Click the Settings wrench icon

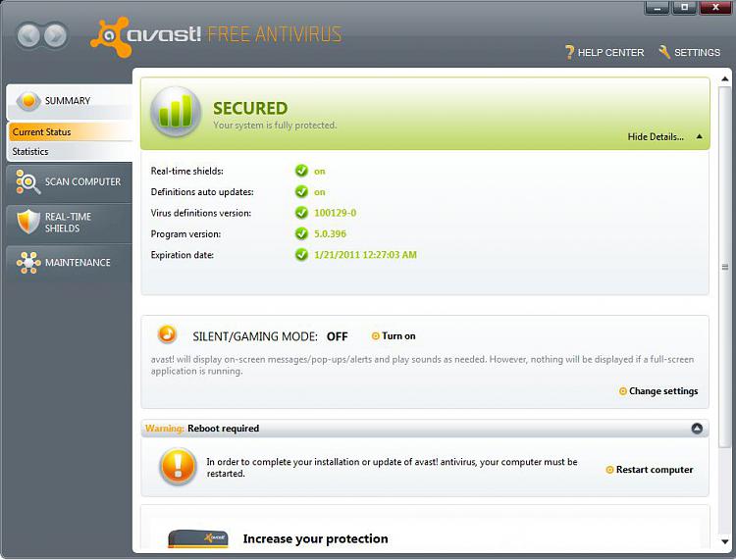coord(664,52)
